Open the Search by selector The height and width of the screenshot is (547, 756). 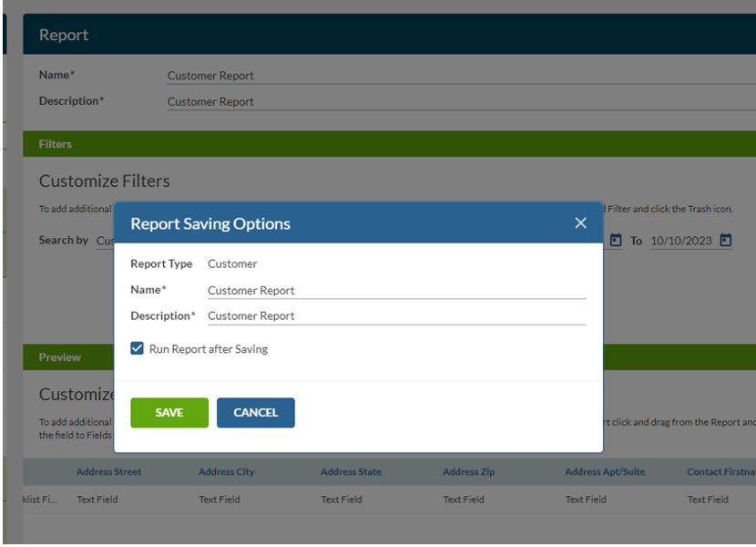105,240
